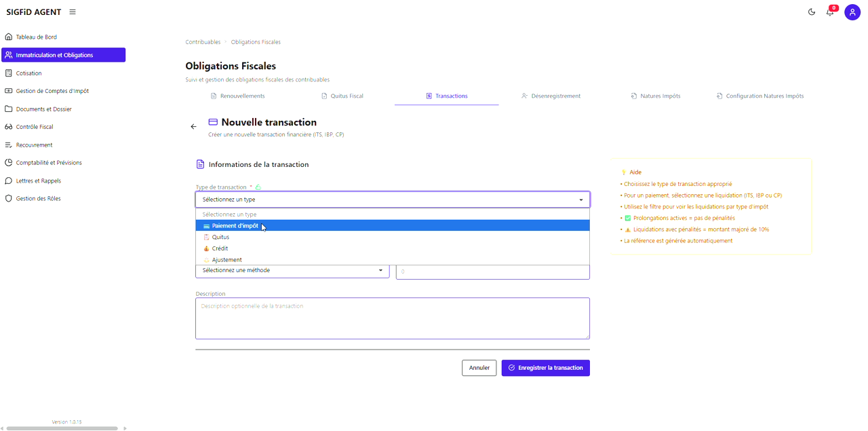The image size is (868, 431).
Task: Toggle the sidebar with the hamburger icon
Action: 72,12
